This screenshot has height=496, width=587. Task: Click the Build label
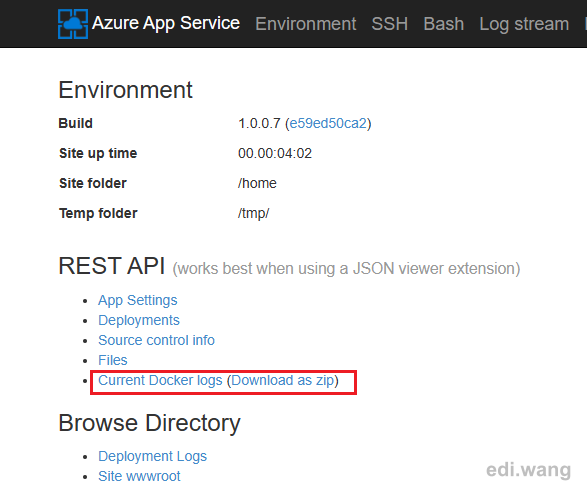pyautogui.click(x=76, y=123)
